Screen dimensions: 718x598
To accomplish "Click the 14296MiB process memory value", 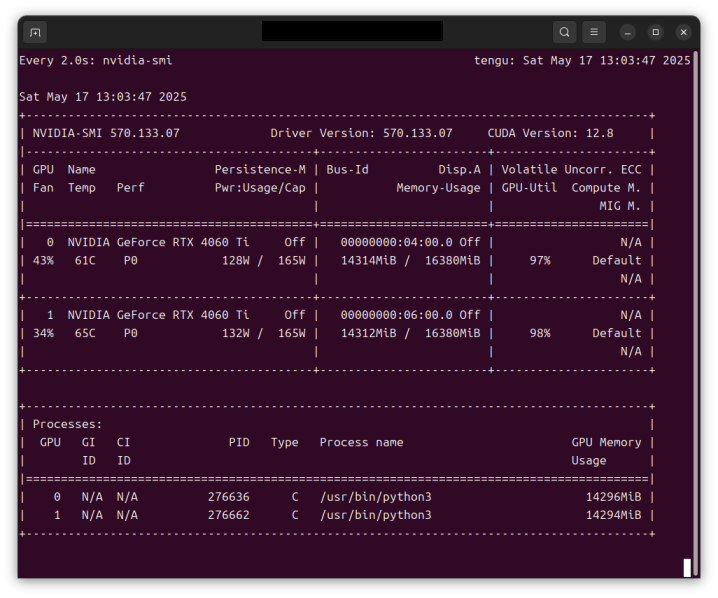I will coord(614,497).
